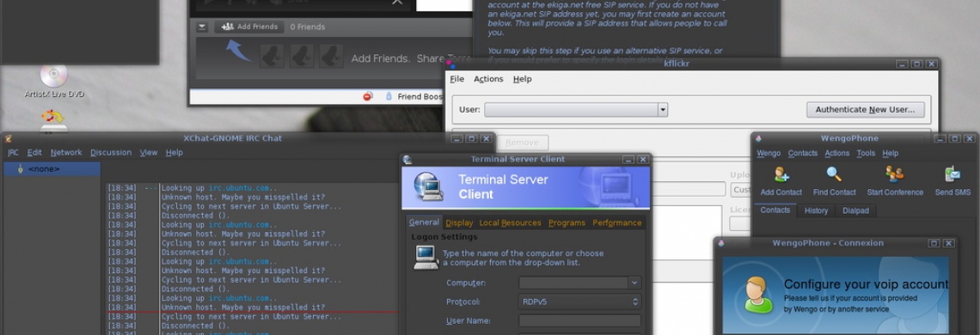This screenshot has width=980, height=335.
Task: Click the Add Contact icon
Action: click(781, 174)
